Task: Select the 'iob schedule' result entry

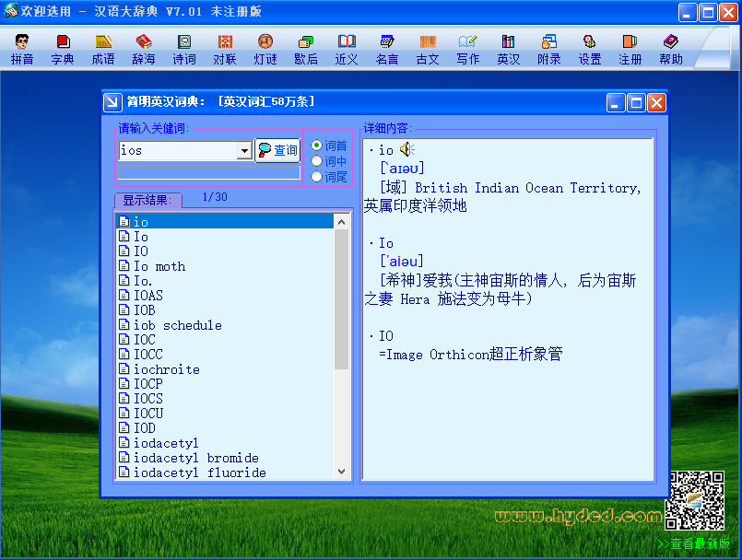Action: [x=225, y=325]
